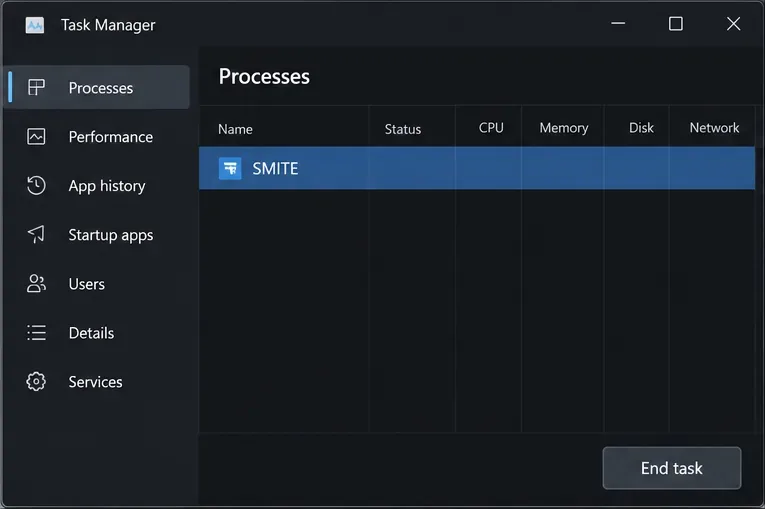Image resolution: width=765 pixels, height=509 pixels.
Task: Click the App history clock icon
Action: [x=36, y=185]
